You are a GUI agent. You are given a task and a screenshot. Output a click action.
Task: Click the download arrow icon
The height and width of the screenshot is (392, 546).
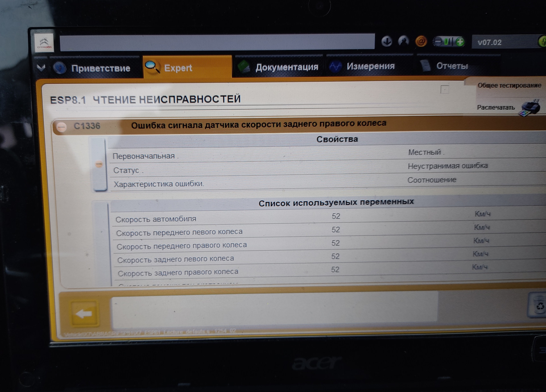pos(386,42)
